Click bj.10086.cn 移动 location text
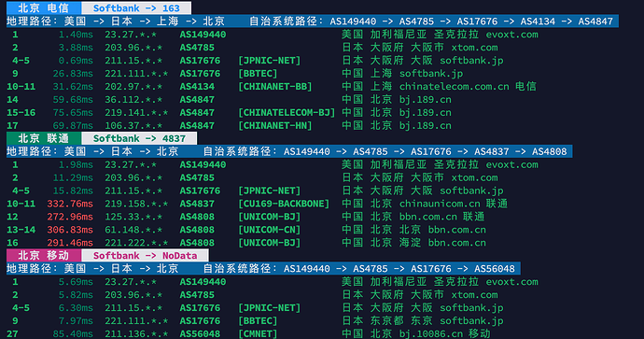Screen dimensions: 644x339 click(445, 333)
